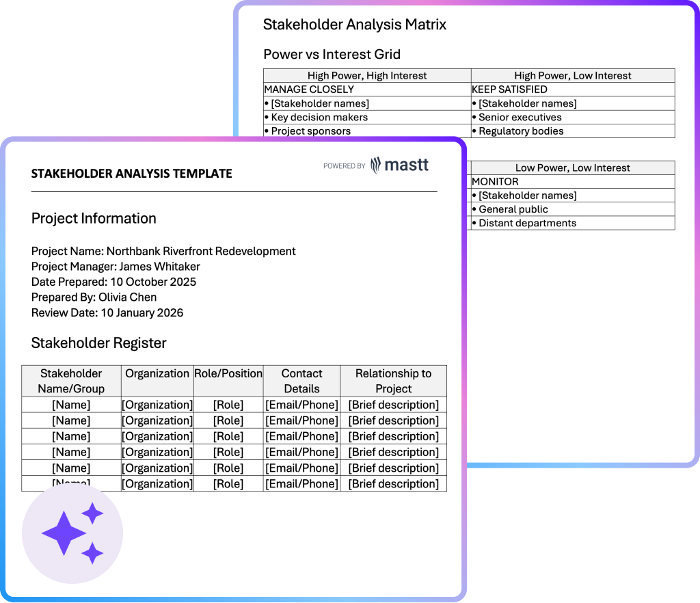Click the POWERED BY label icon area

pos(344,165)
